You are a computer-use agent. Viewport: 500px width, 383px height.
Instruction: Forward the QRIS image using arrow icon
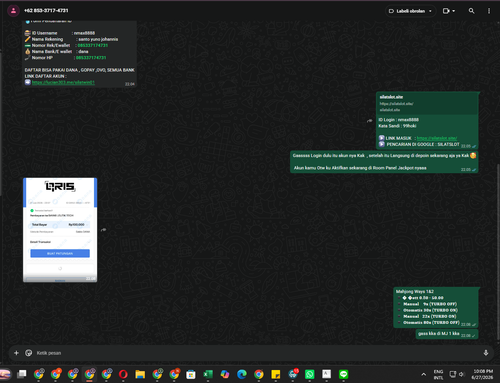(x=104, y=230)
